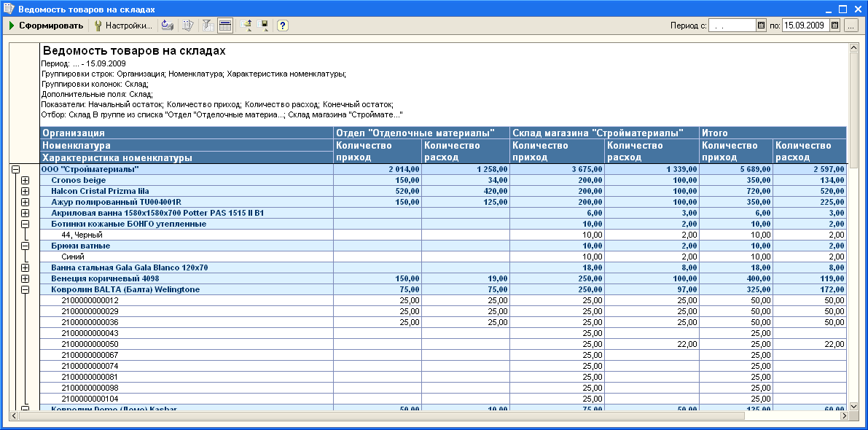The image size is (868, 430).
Task: Click the refresh-and-print icon after Настройки
Action: click(x=167, y=26)
